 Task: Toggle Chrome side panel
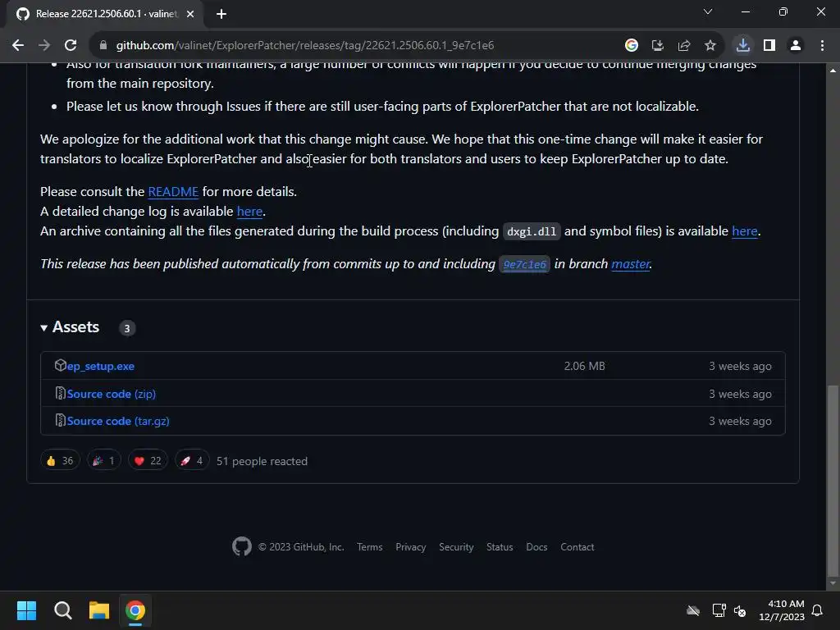pos(769,46)
